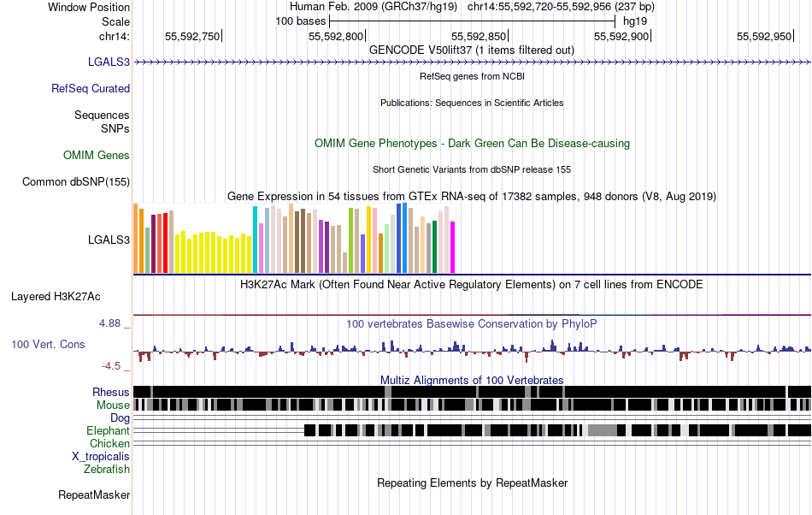
Task: Click the OMIM Gene Phenotypes title
Action: click(473, 143)
